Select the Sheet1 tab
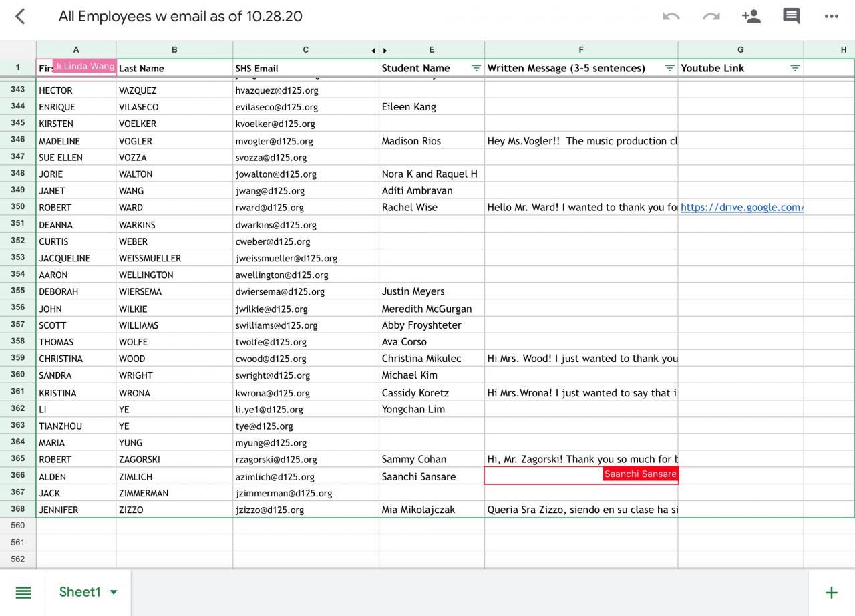 (79, 592)
